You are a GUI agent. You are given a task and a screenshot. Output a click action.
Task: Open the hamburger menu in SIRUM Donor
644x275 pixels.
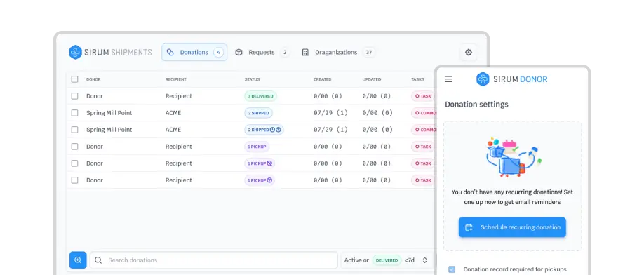point(448,79)
